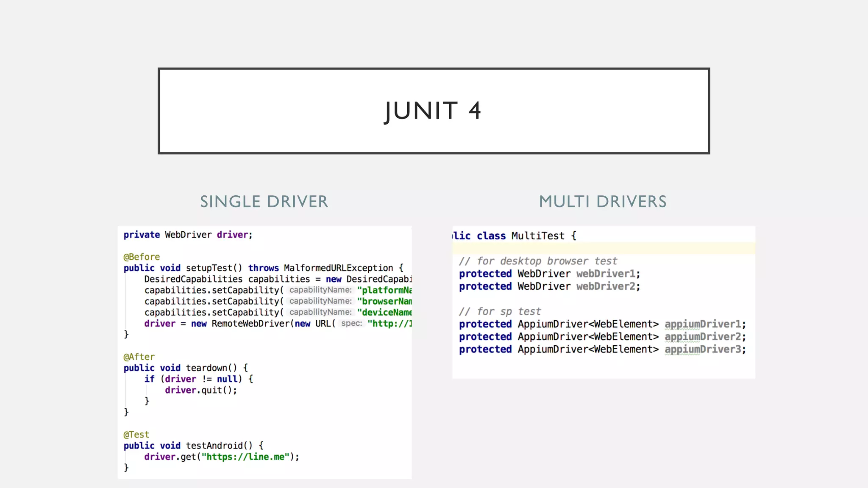Click the setCapability line with "platformNa
This screenshot has height=488, width=868.
[x=278, y=290]
